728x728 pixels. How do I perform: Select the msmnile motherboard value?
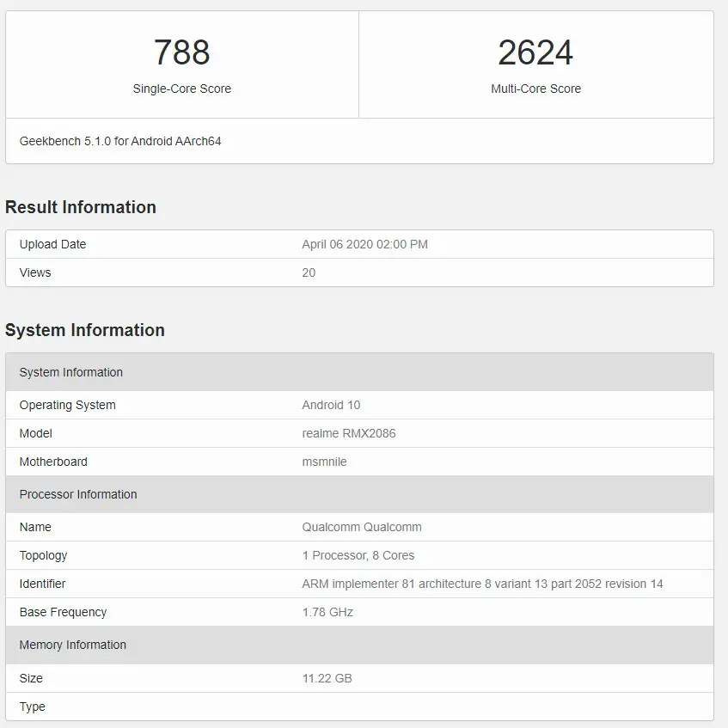pyautogui.click(x=325, y=462)
